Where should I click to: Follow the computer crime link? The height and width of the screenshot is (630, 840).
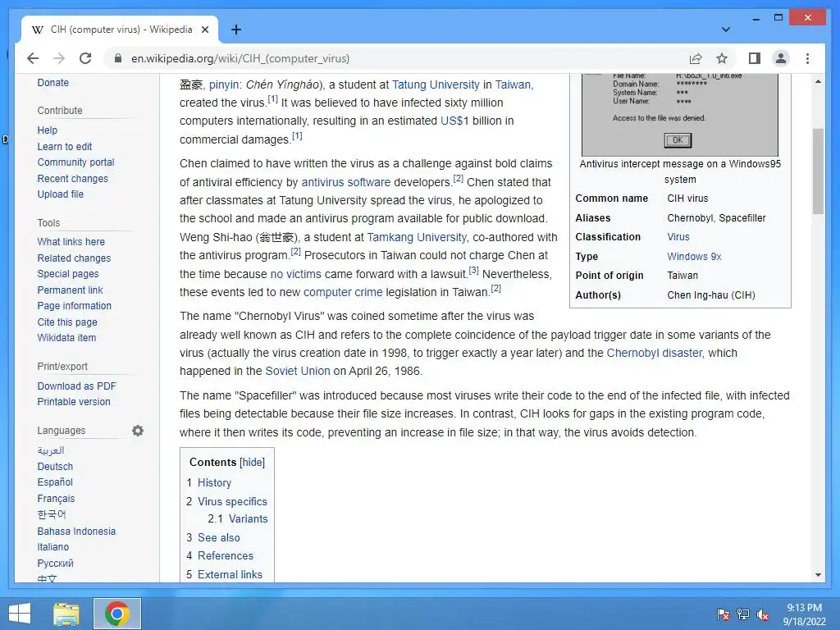(343, 292)
